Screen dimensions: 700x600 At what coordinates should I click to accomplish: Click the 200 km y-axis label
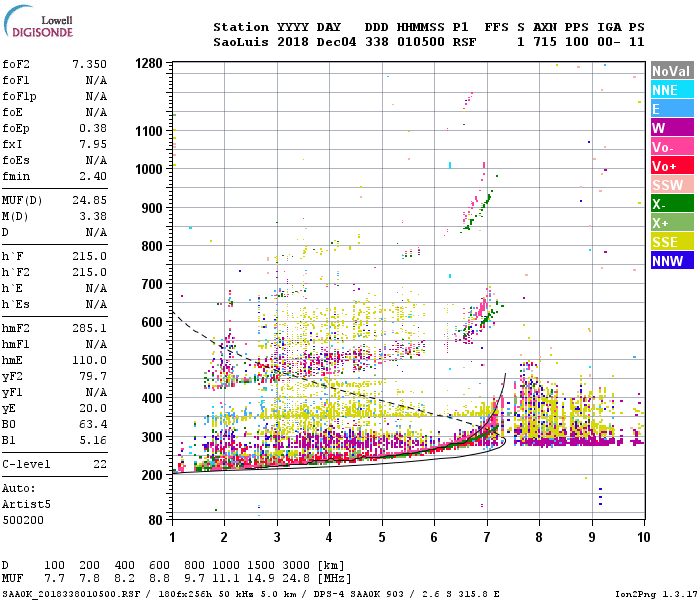pos(152,475)
